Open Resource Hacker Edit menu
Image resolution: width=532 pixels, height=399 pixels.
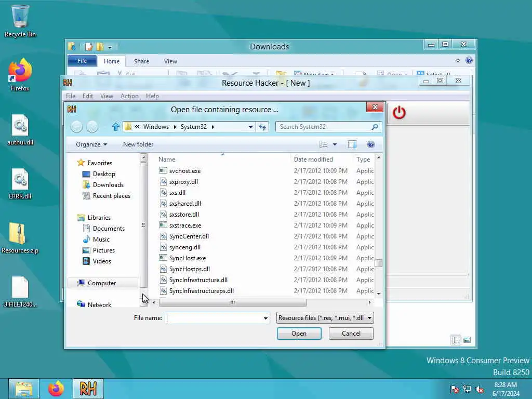click(x=87, y=96)
